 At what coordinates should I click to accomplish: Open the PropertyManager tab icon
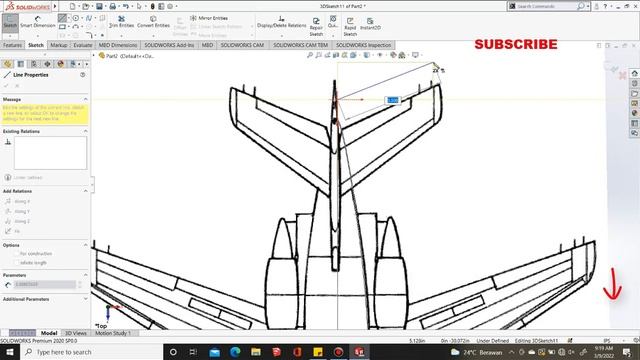[21, 64]
